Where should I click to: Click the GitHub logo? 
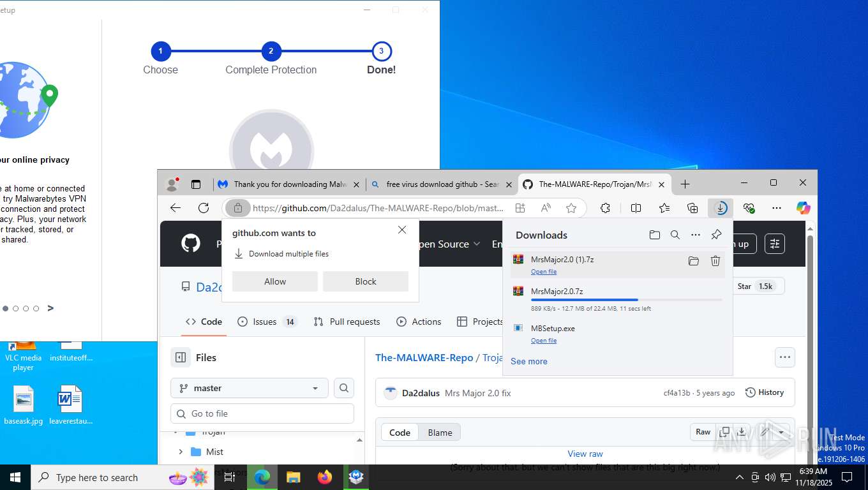point(191,244)
